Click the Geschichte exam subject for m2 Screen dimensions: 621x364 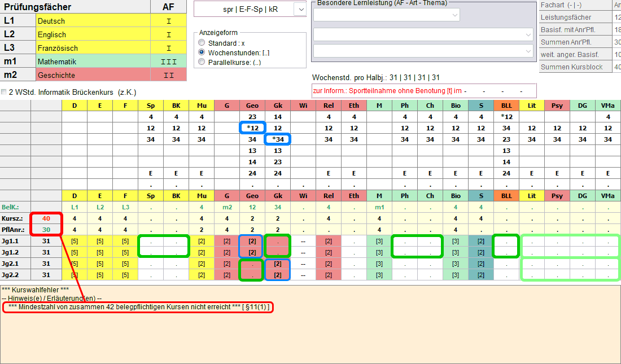[x=93, y=75]
